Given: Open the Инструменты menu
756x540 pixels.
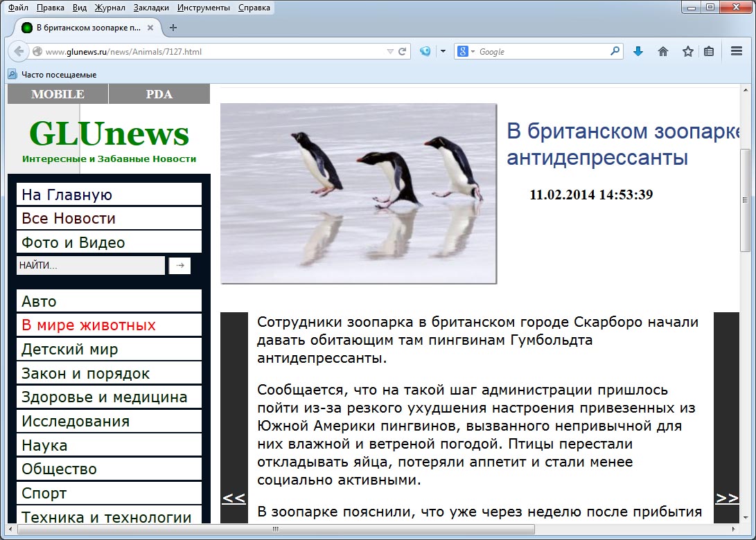Looking at the screenshot, I should (203, 8).
